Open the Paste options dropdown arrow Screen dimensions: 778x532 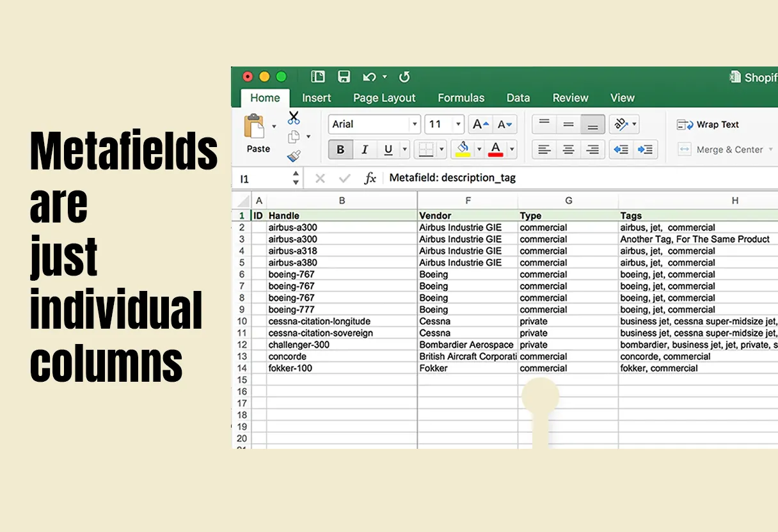point(274,127)
